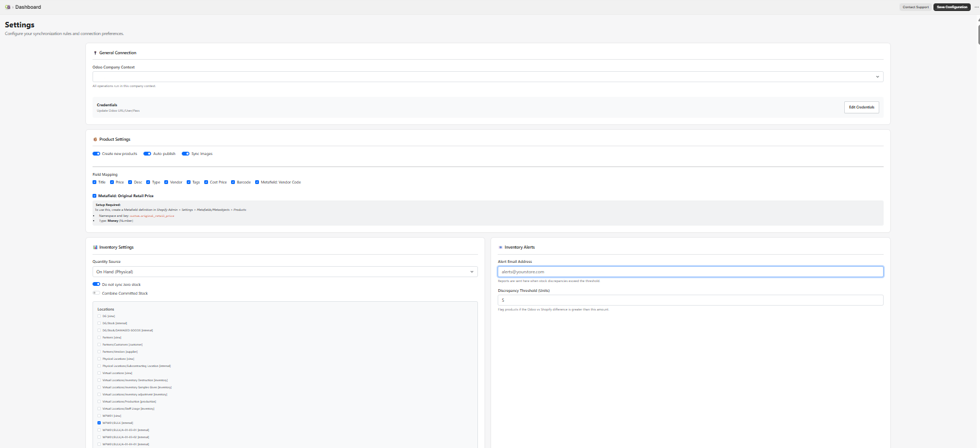Check the DG/Stock [internal] location
This screenshot has height=448, width=980.
point(99,323)
